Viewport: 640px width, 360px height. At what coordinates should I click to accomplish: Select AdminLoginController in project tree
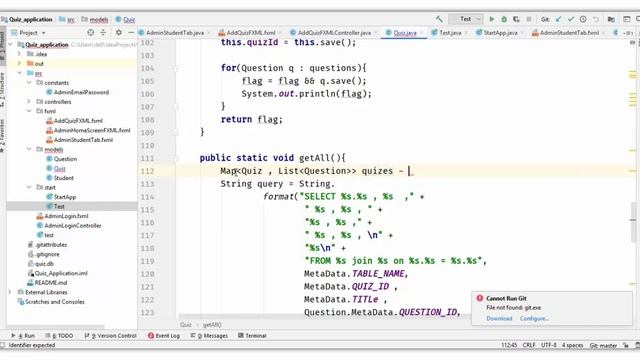coord(69,226)
